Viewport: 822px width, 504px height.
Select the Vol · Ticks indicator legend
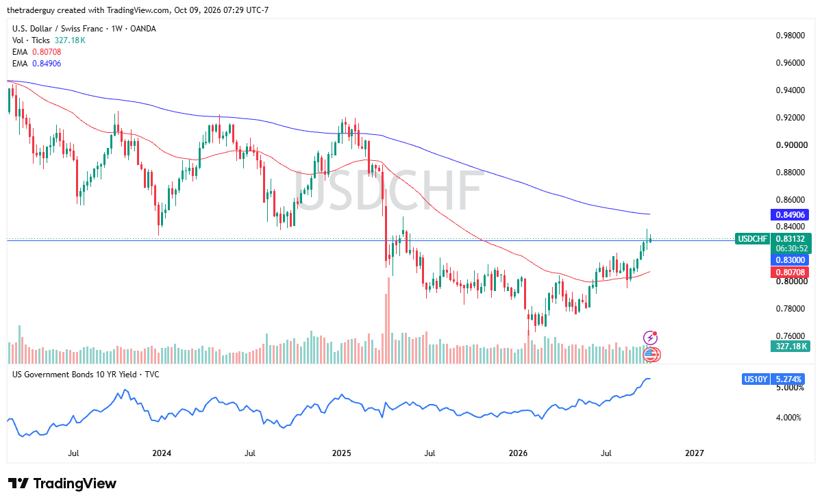tap(49, 40)
